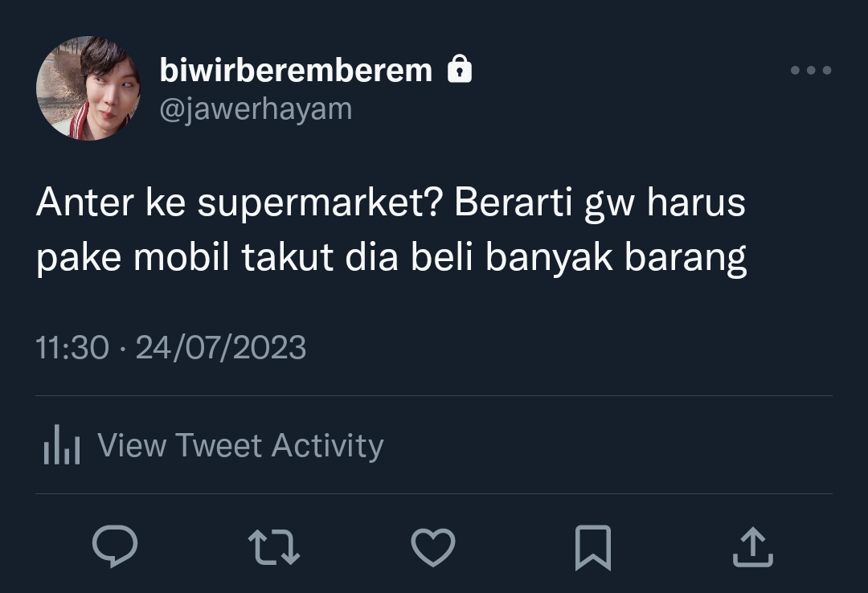Click the 24/07/2023 date
Image resolution: width=868 pixels, height=593 pixels.
tap(221, 348)
